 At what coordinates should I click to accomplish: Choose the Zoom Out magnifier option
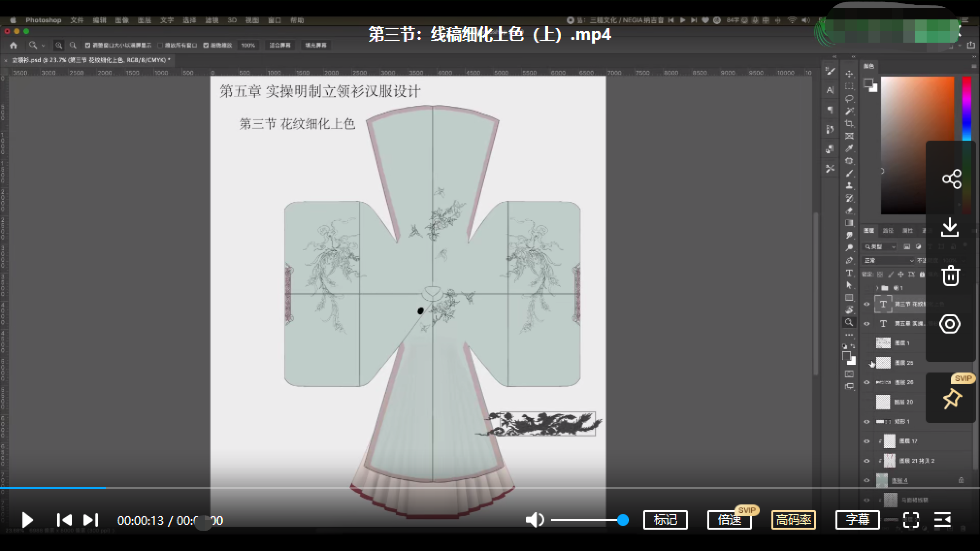pos(73,45)
